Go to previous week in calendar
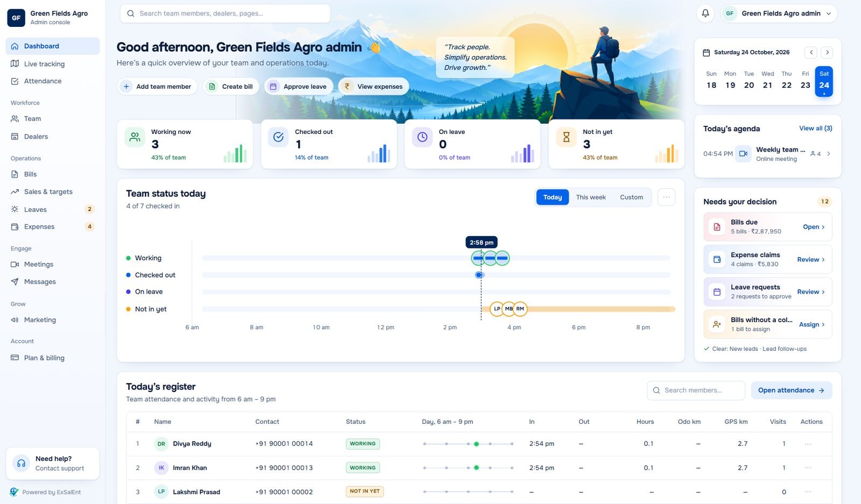861x504 pixels. coord(811,53)
